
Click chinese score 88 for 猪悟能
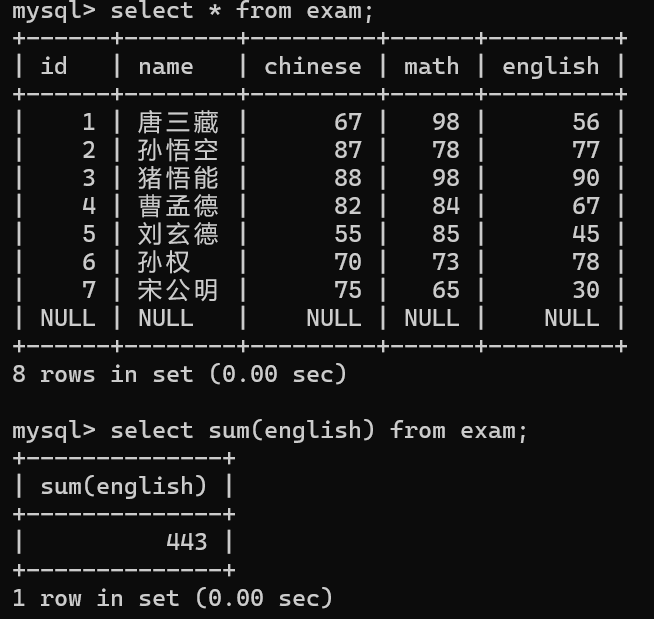click(x=348, y=178)
